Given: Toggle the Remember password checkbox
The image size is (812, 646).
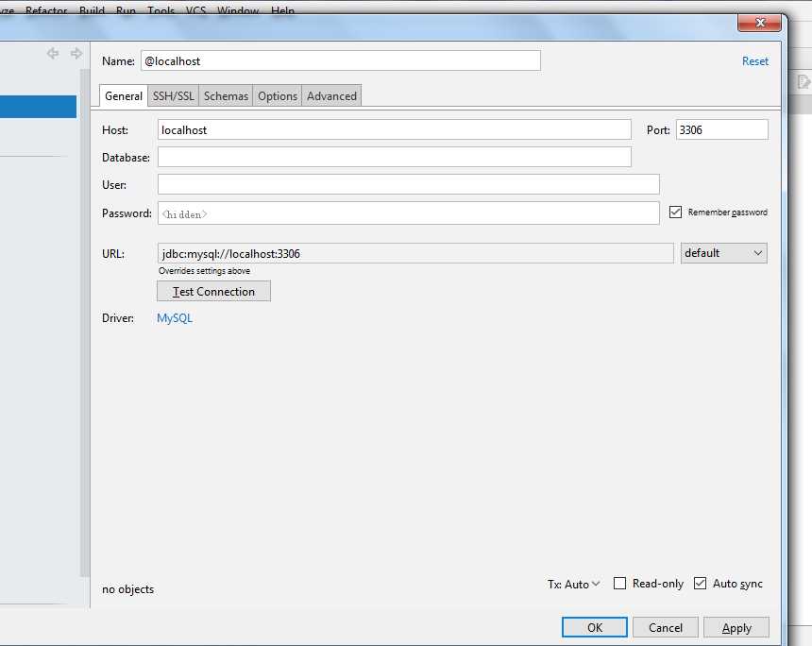Looking at the screenshot, I should 675,212.
